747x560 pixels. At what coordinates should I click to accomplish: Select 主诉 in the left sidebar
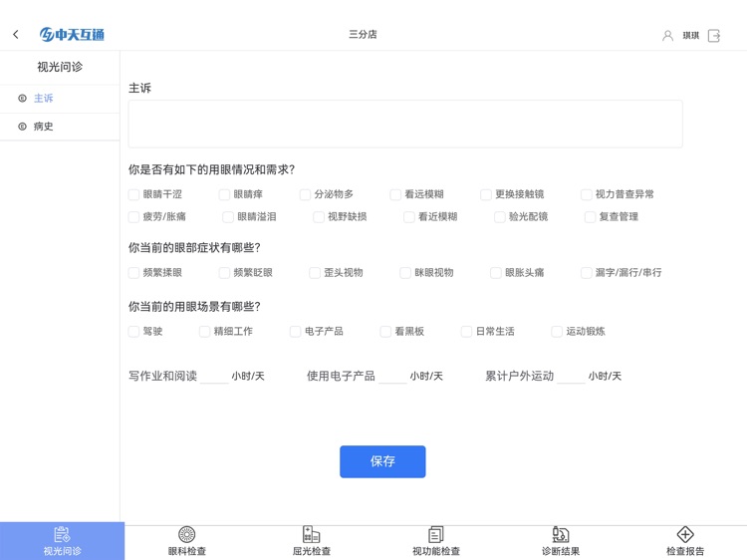pos(60,99)
